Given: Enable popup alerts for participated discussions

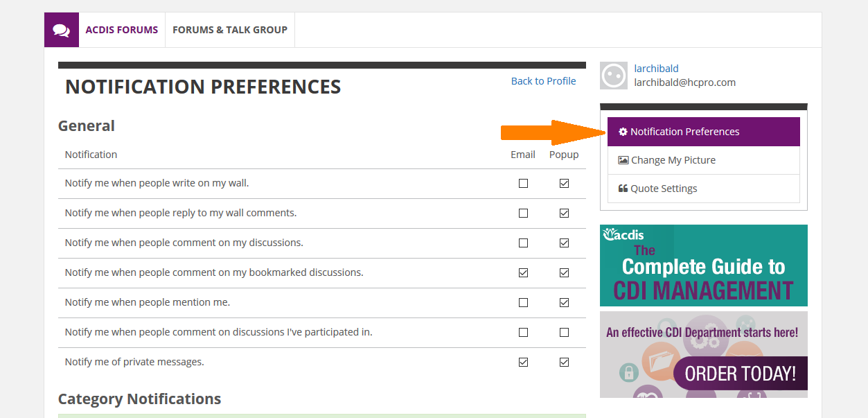Looking at the screenshot, I should click(x=564, y=332).
